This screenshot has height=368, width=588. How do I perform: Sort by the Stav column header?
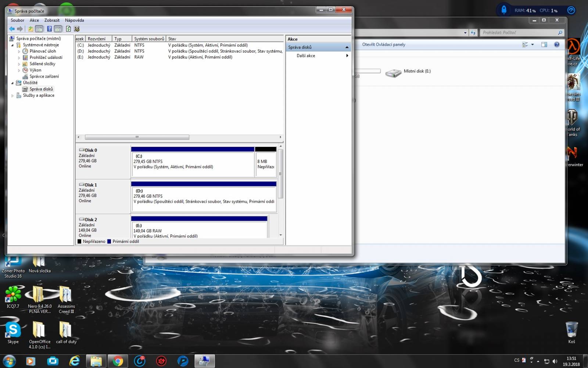coord(225,39)
